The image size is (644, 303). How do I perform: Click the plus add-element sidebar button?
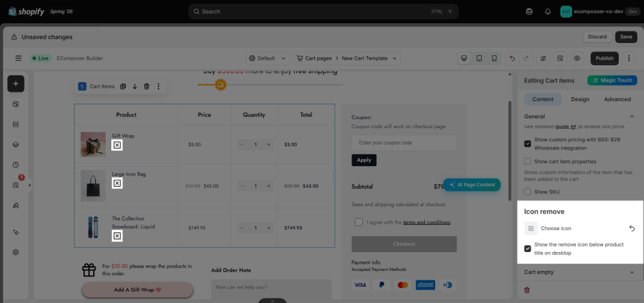pos(16,84)
